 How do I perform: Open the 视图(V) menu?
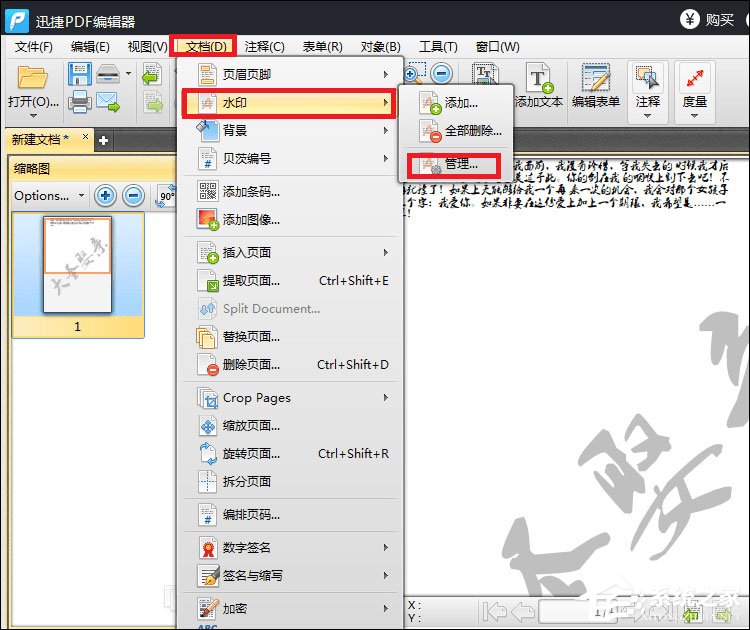[x=147, y=46]
